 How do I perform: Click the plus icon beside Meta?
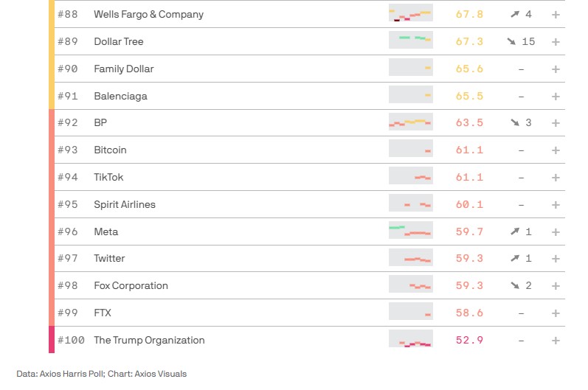point(556,232)
